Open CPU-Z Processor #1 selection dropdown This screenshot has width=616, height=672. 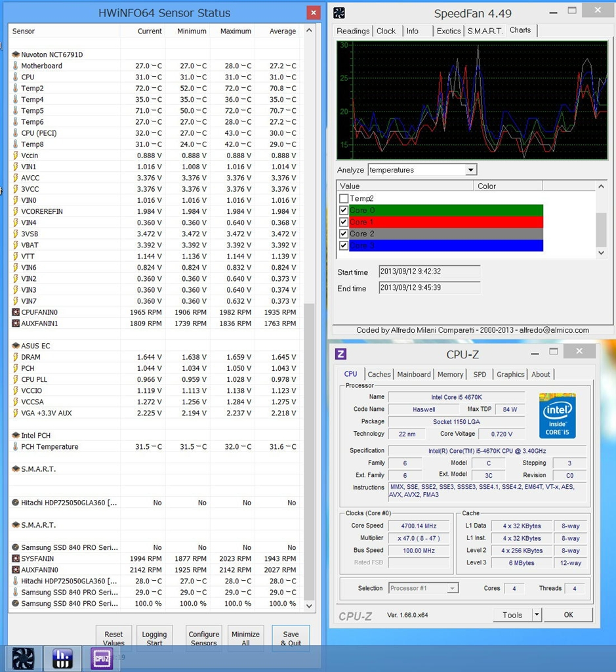tap(452, 588)
